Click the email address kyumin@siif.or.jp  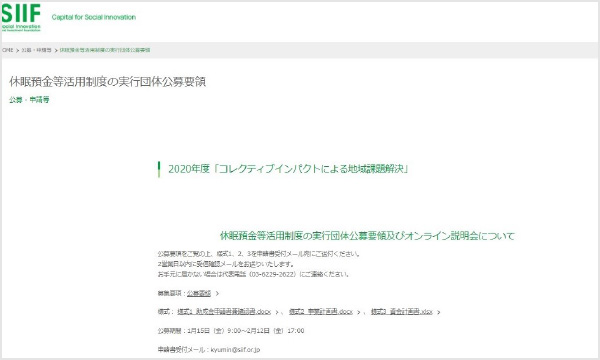pyautogui.click(x=235, y=350)
